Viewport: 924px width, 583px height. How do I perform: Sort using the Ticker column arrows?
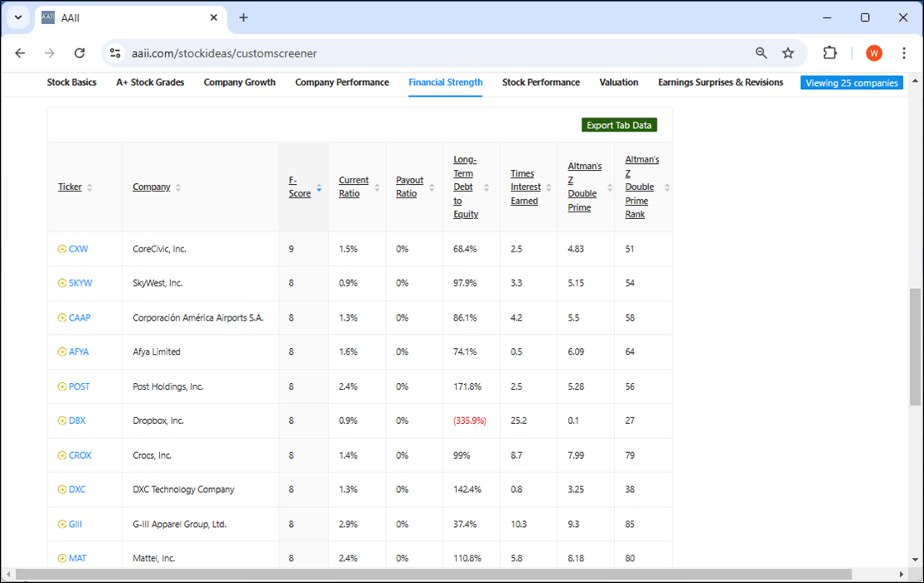coord(90,187)
